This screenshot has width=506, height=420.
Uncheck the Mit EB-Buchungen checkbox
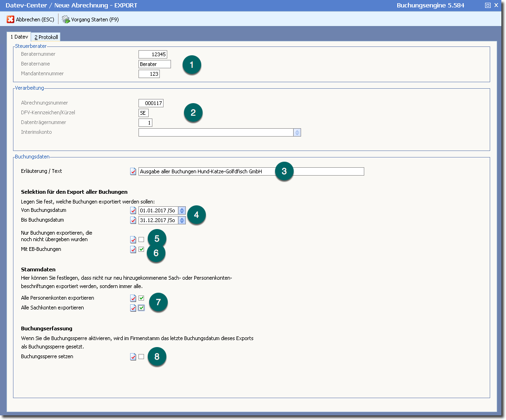tap(141, 249)
